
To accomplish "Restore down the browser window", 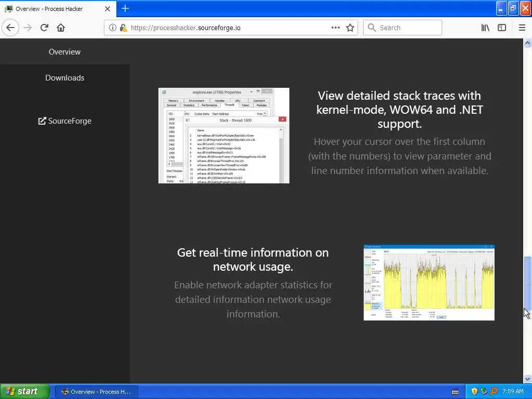I will pyautogui.click(x=513, y=8).
